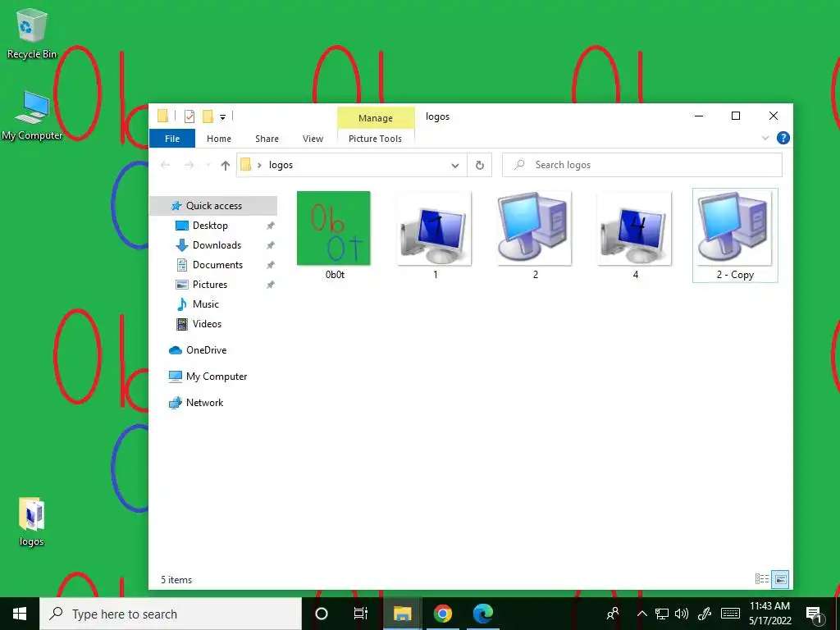Click the New folder quick access toolbar icon

pyautogui.click(x=208, y=116)
